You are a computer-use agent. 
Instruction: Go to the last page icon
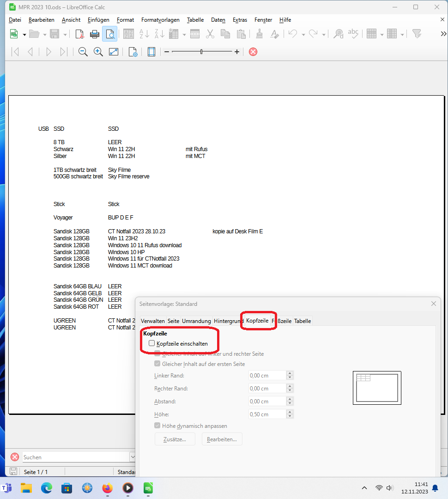[x=64, y=52]
